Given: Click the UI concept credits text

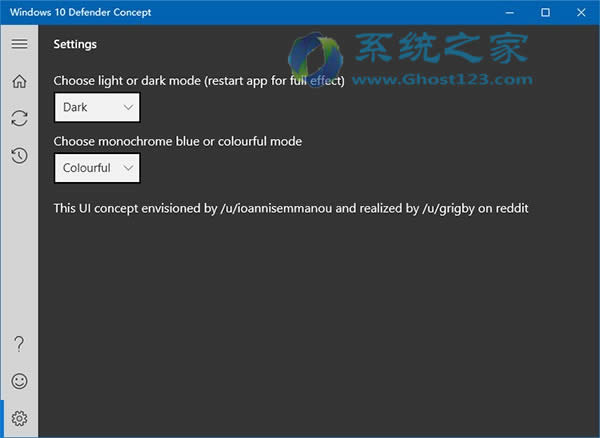Looking at the screenshot, I should click(x=291, y=208).
